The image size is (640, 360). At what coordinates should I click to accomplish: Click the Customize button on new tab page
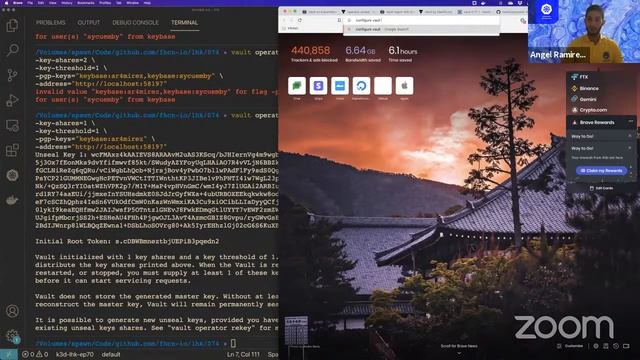coord(571,346)
